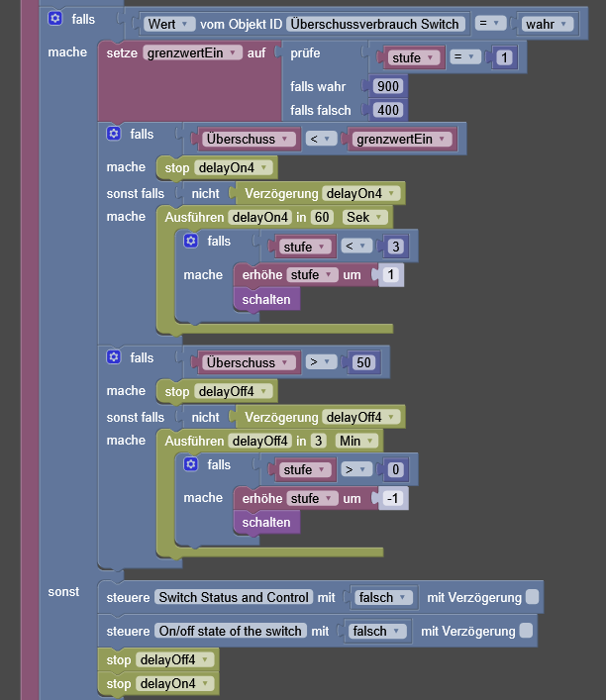The image size is (606, 700).
Task: Open the Sek time unit dropdown
Action: pos(364,218)
